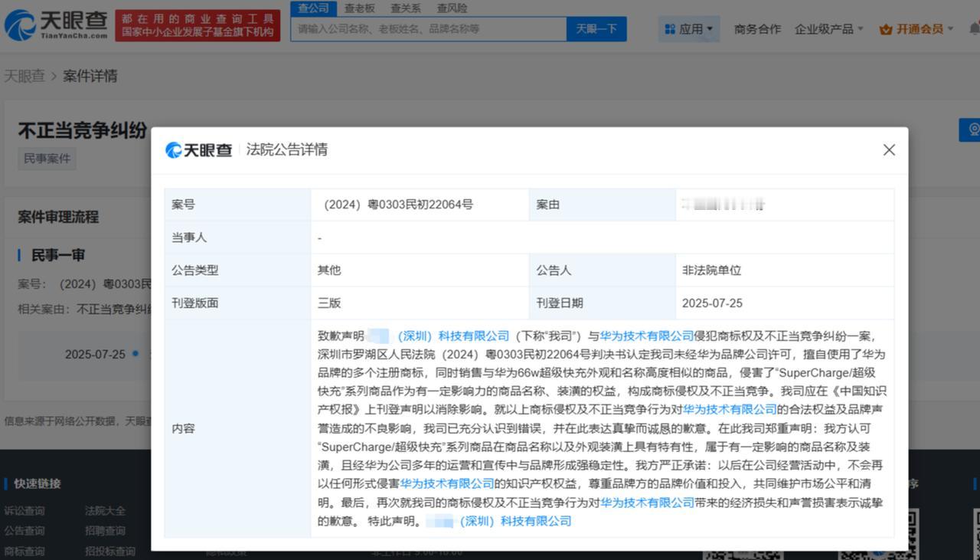Switch to the 查公司 search tab
The height and width of the screenshot is (560, 980).
coord(313,8)
